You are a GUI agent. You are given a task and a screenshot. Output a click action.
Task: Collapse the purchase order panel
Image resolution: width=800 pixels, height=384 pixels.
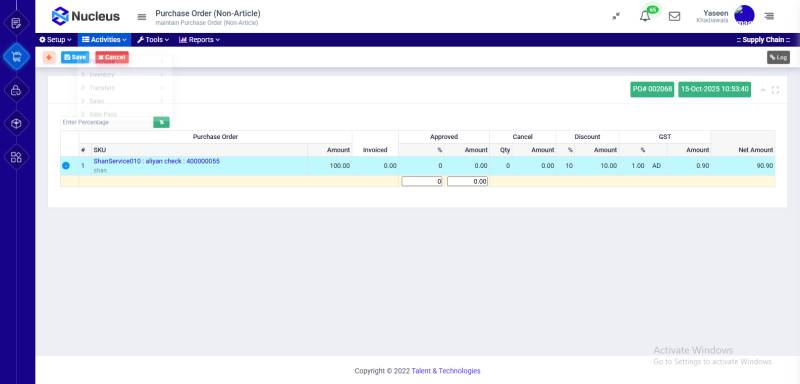(763, 90)
